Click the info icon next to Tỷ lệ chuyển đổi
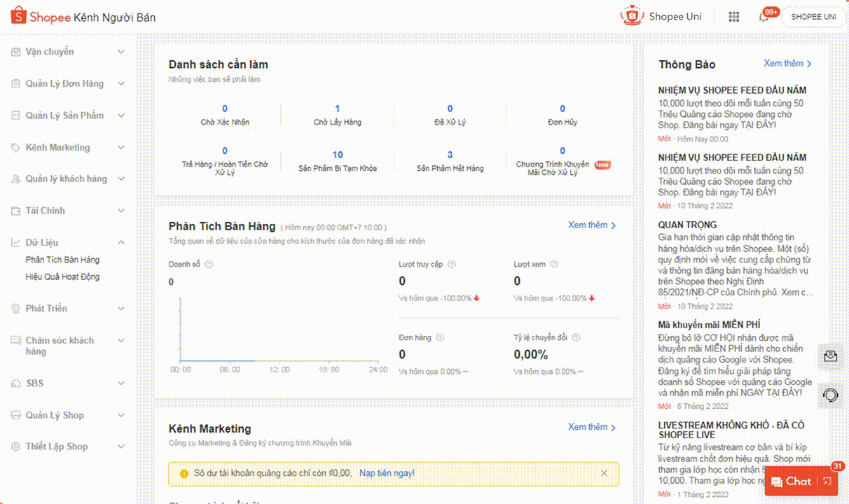Viewport: 849px width, 504px height. pos(576,337)
